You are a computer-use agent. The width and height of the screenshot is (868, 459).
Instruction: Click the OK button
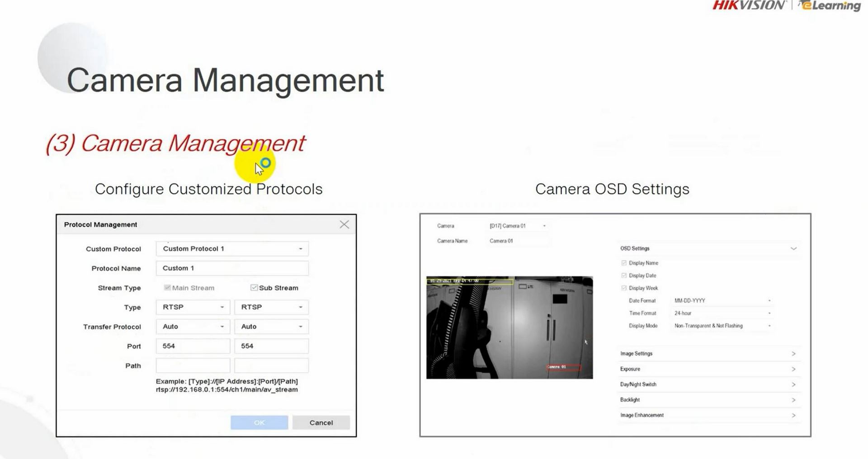259,422
